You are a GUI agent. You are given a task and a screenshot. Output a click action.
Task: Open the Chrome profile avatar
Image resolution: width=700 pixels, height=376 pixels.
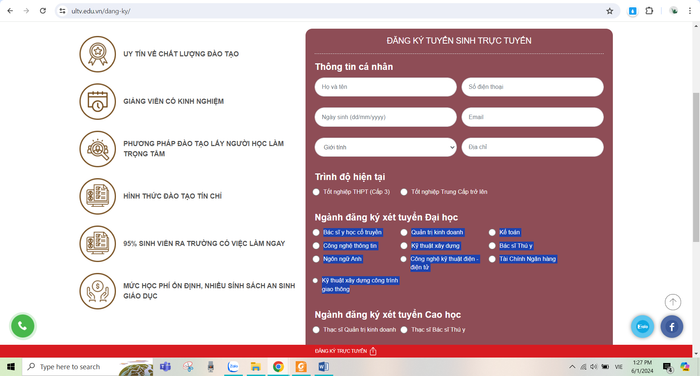point(674,11)
